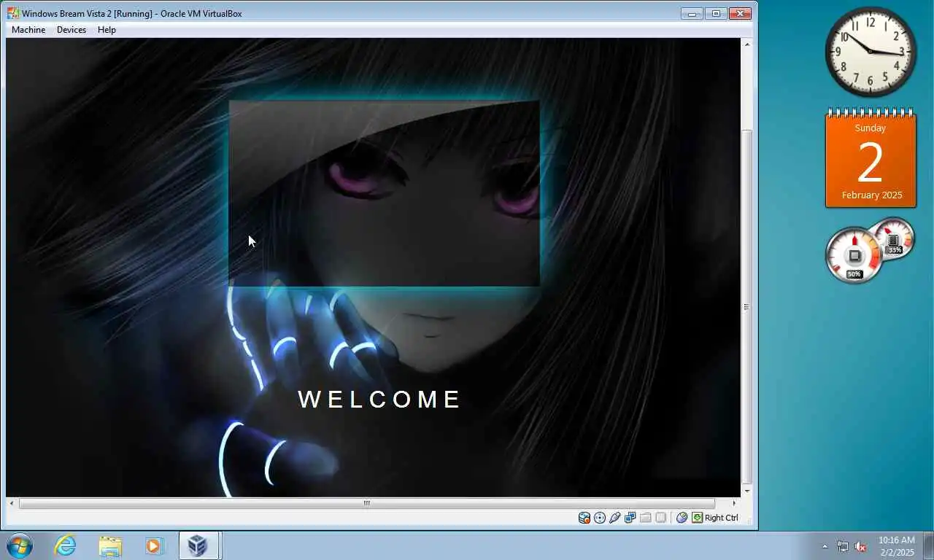Viewport: 934px width, 560px height.
Task: Click the Right Ctrl host key label
Action: click(x=722, y=518)
